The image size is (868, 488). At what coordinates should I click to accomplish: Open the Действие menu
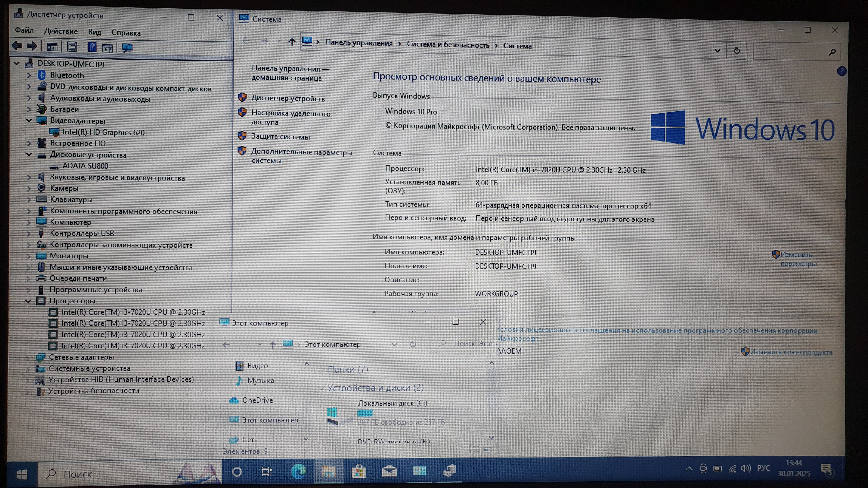pos(61,31)
